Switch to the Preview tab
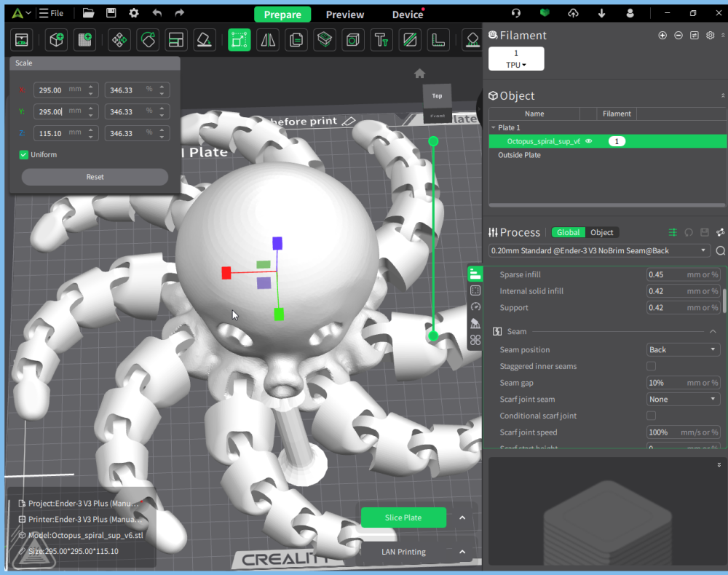Viewport: 728px width, 575px height. click(x=345, y=15)
